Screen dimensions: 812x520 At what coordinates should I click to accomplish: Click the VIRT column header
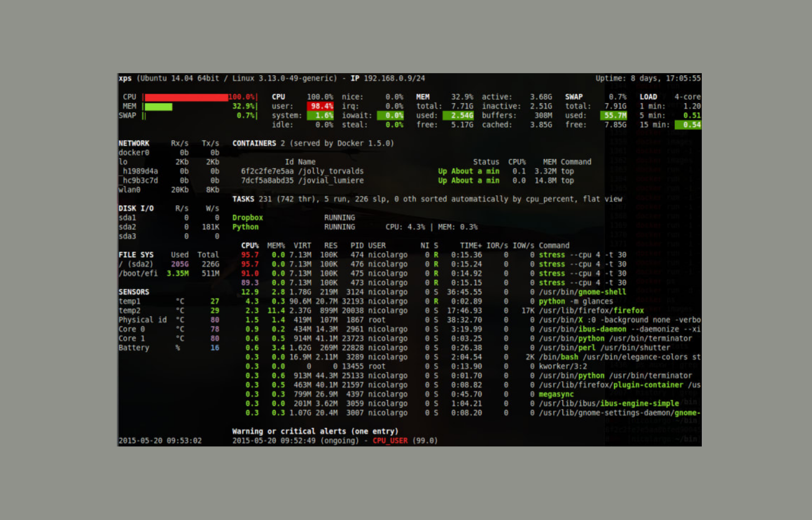coord(302,245)
